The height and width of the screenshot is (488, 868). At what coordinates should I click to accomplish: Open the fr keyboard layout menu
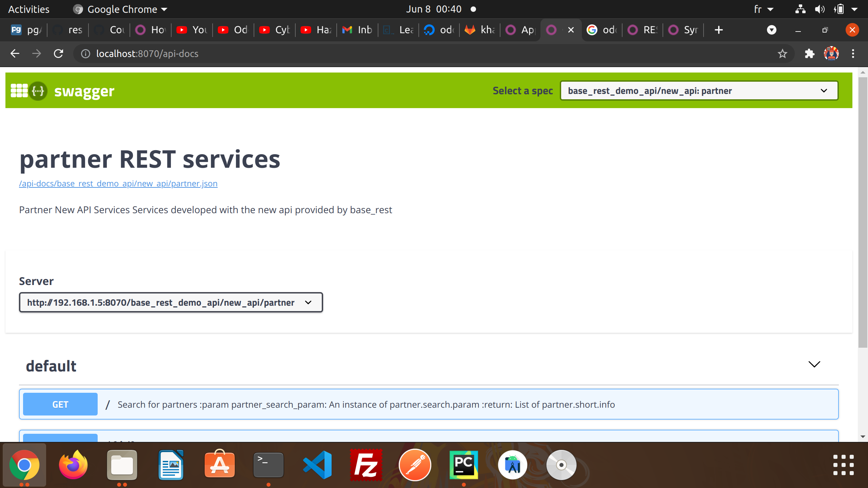point(762,9)
